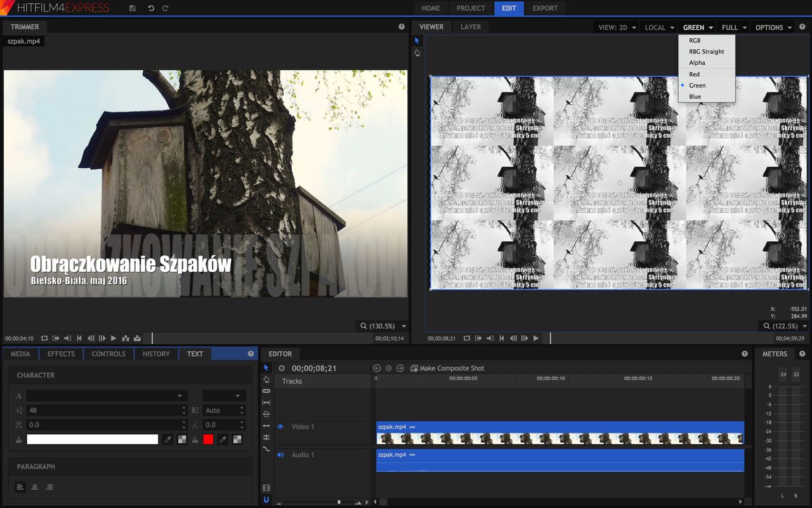
Task: Choose the Alpha channel option
Action: click(x=697, y=63)
